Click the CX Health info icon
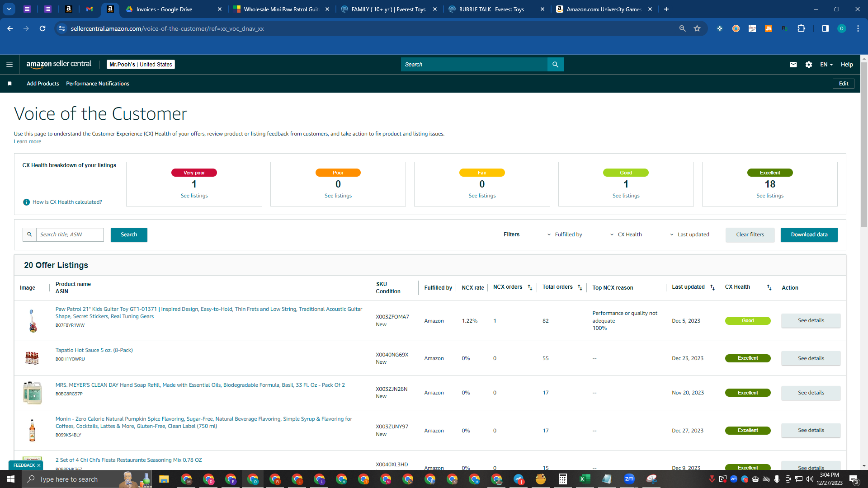 tap(26, 202)
